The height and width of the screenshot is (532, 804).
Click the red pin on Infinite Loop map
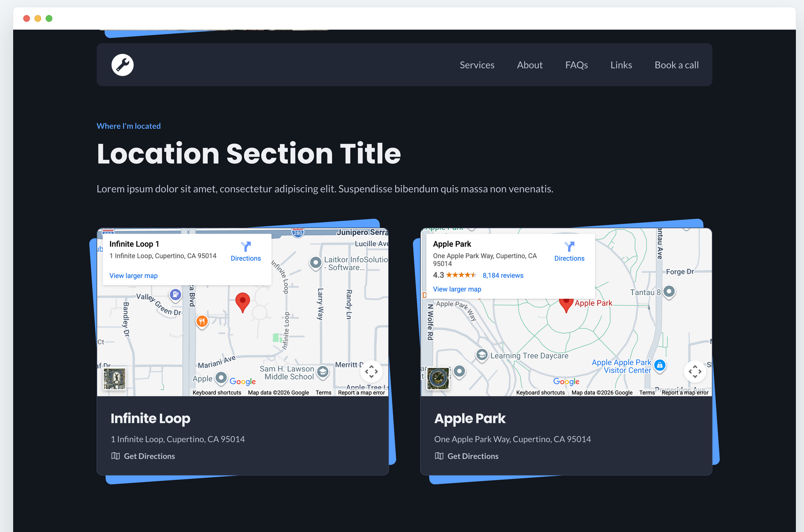(242, 302)
